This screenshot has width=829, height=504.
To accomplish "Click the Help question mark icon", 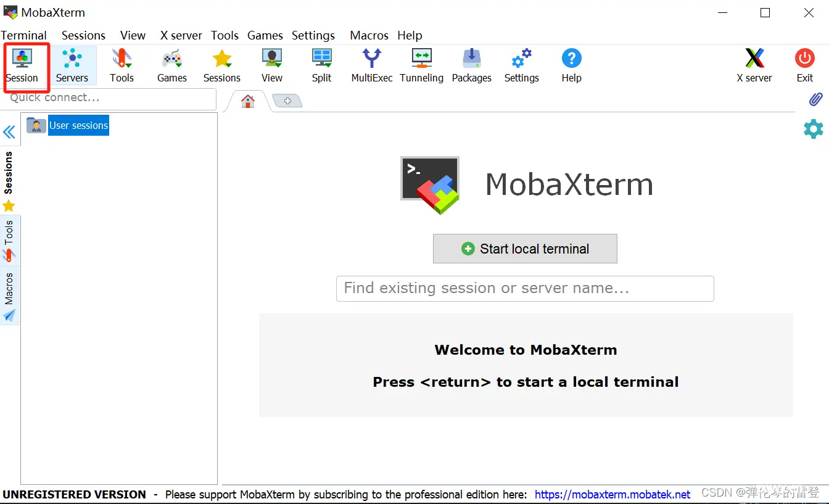I will 572,65.
